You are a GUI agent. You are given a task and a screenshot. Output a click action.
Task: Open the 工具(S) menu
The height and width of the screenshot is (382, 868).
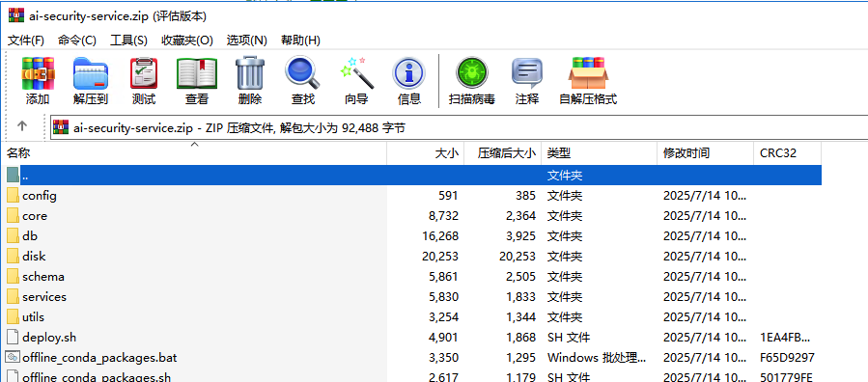pos(128,41)
